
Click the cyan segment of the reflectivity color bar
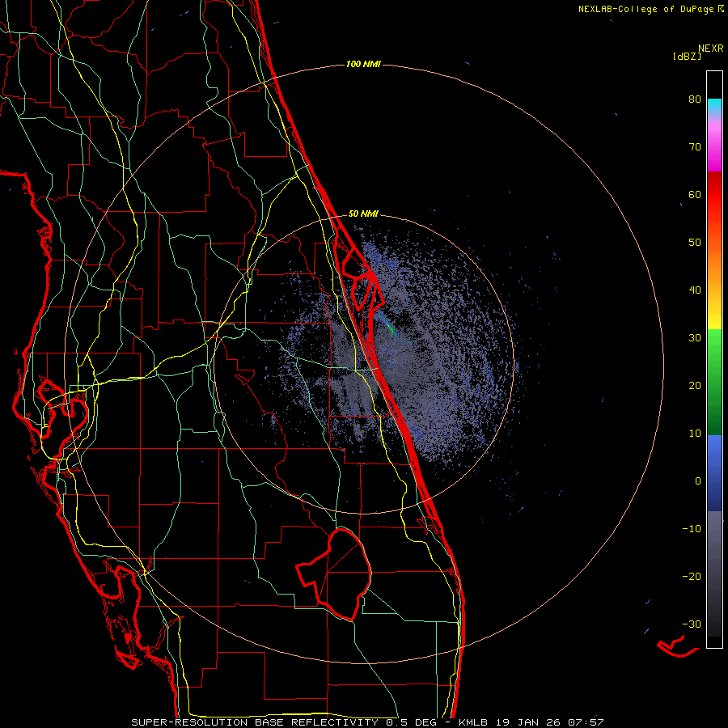click(x=714, y=105)
